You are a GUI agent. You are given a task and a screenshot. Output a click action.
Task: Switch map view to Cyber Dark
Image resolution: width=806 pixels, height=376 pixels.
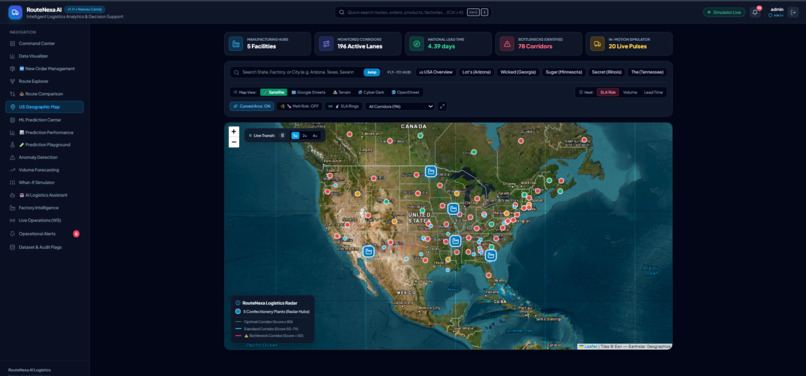point(372,93)
